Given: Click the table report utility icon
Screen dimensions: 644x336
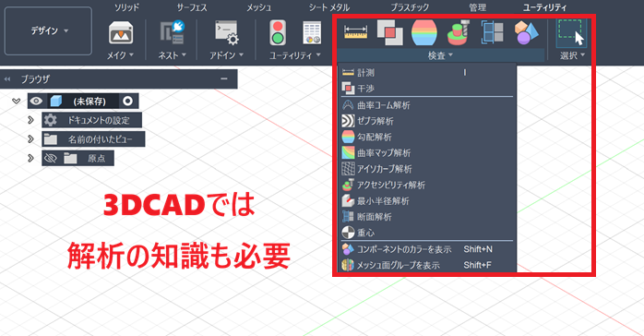Looking at the screenshot, I should (x=312, y=33).
